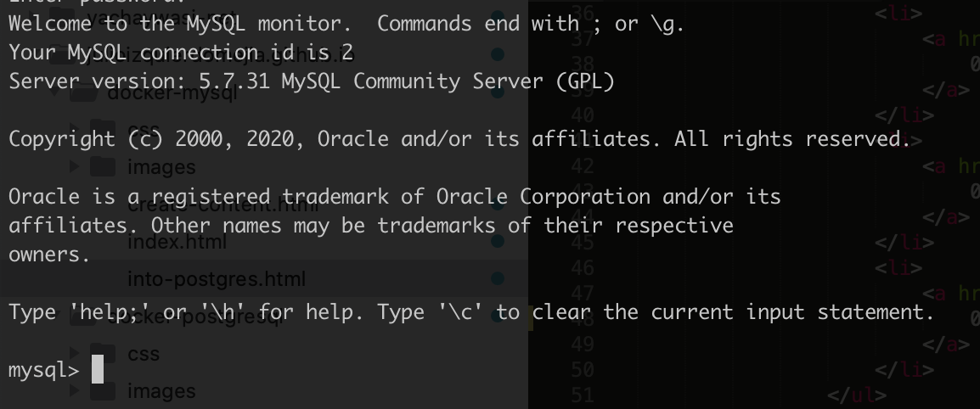Image resolution: width=980 pixels, height=409 pixels.
Task: Click the images folder icon under docker-mysql
Action: 103,166
